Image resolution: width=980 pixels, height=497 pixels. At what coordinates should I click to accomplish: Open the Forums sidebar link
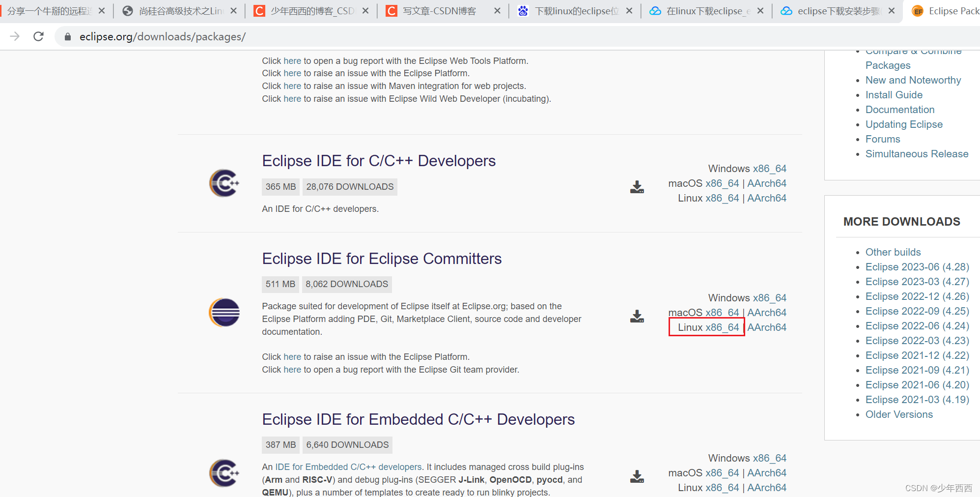[x=883, y=139]
